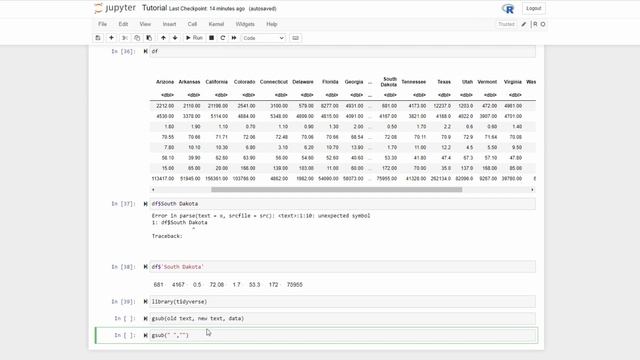This screenshot has width=640, height=360.
Task: Click the South Dakota column header
Action: coord(389,82)
